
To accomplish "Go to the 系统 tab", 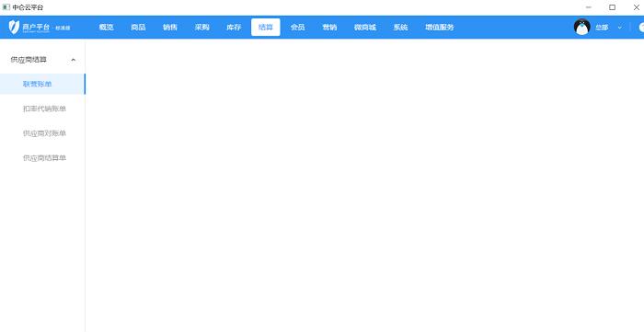I will click(x=400, y=27).
